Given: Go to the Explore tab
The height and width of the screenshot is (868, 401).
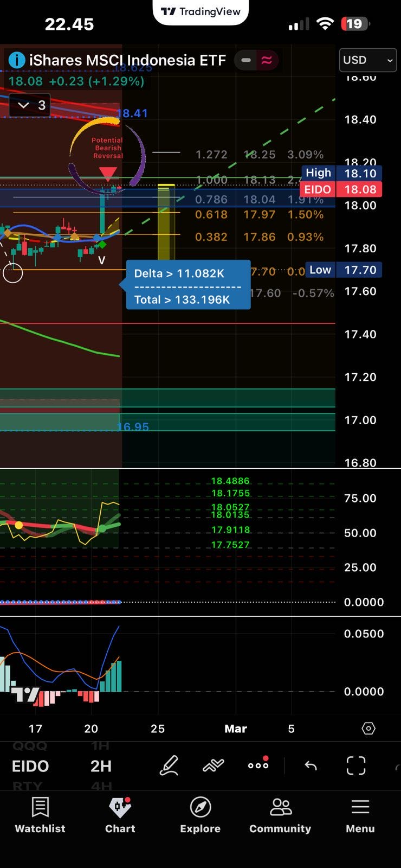Looking at the screenshot, I should (x=200, y=815).
